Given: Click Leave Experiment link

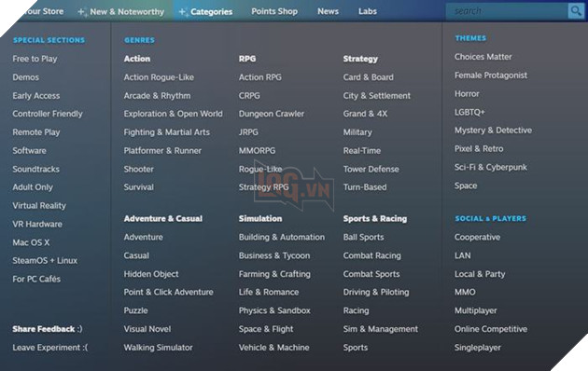Looking at the screenshot, I should point(50,348).
